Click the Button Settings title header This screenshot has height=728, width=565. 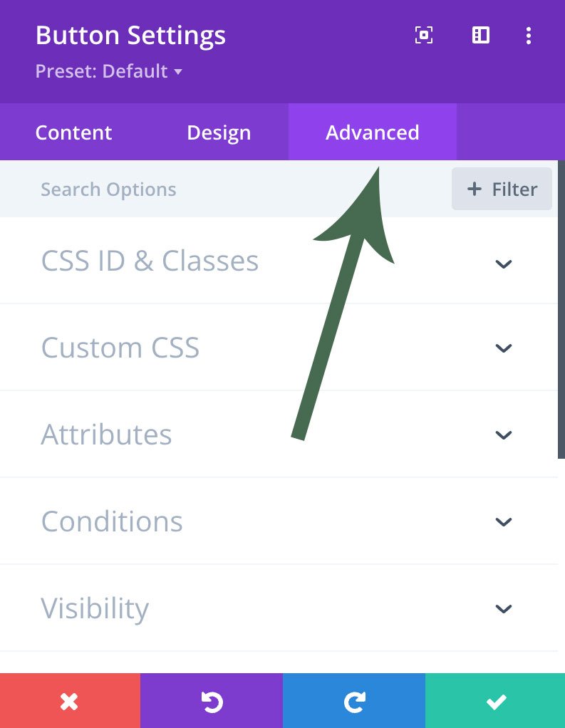(130, 36)
